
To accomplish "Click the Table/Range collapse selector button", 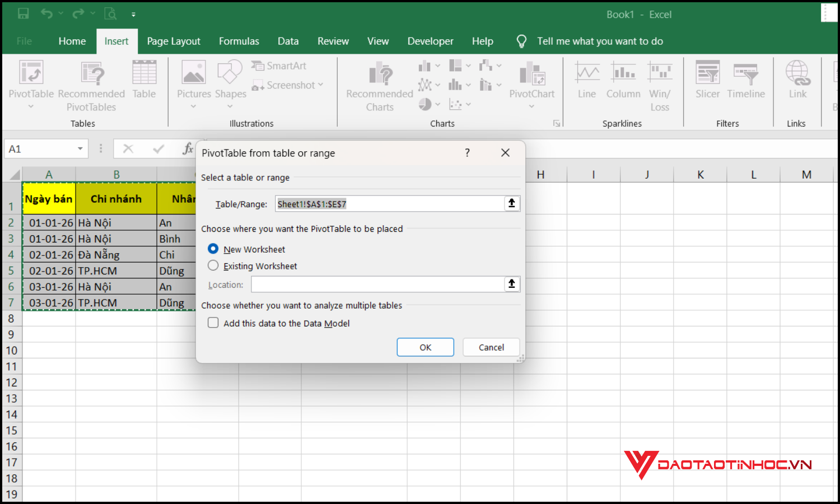I will [x=511, y=203].
